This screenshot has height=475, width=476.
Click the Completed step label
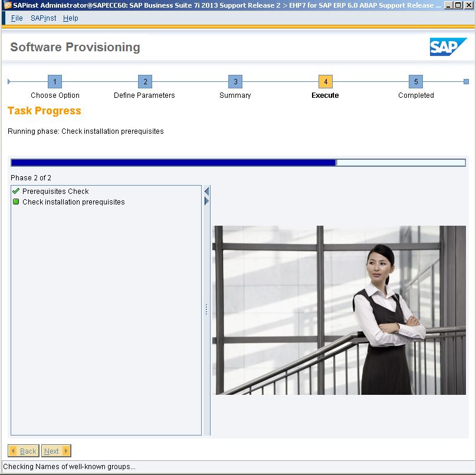[416, 95]
